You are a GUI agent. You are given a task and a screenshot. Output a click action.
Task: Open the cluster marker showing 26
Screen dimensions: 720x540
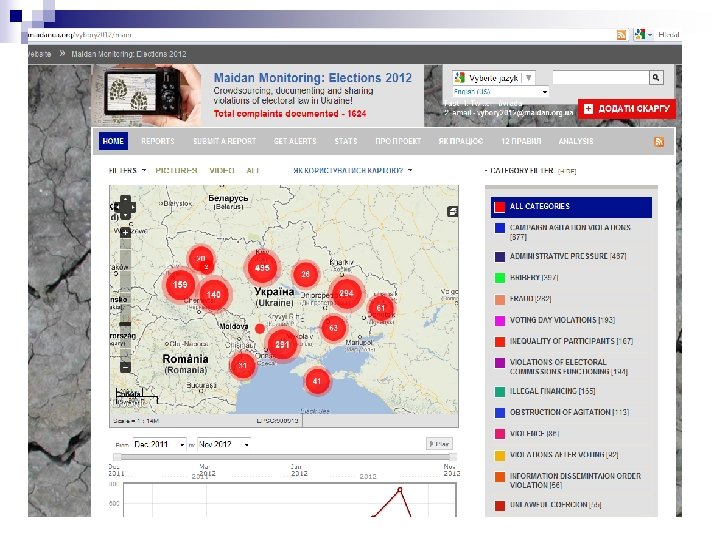coord(305,274)
